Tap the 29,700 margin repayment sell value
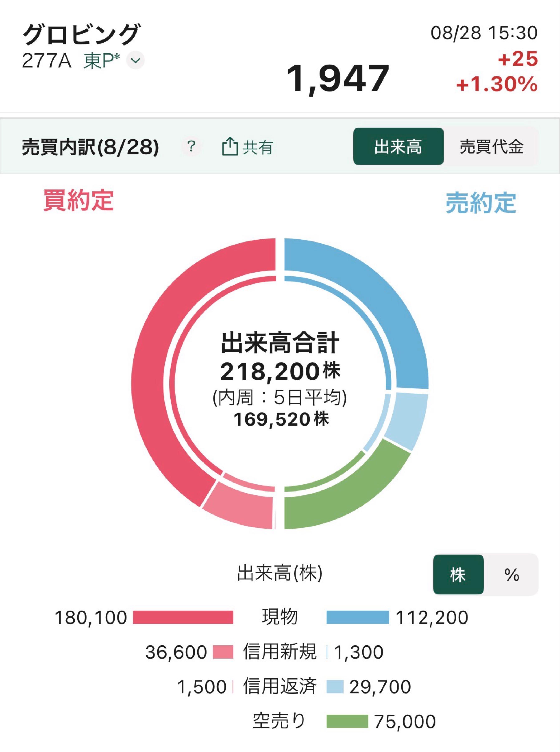 [x=380, y=687]
